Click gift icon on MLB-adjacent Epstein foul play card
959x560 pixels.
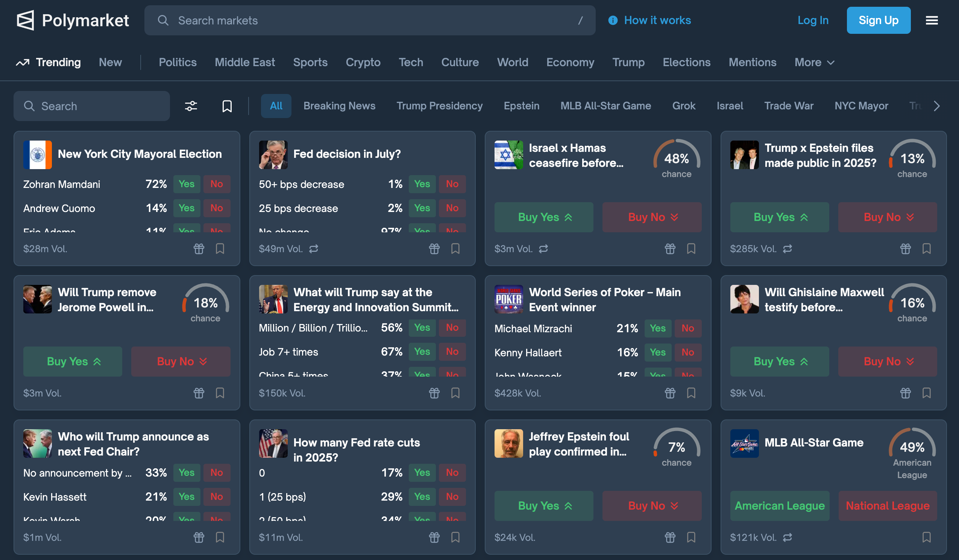pos(670,537)
